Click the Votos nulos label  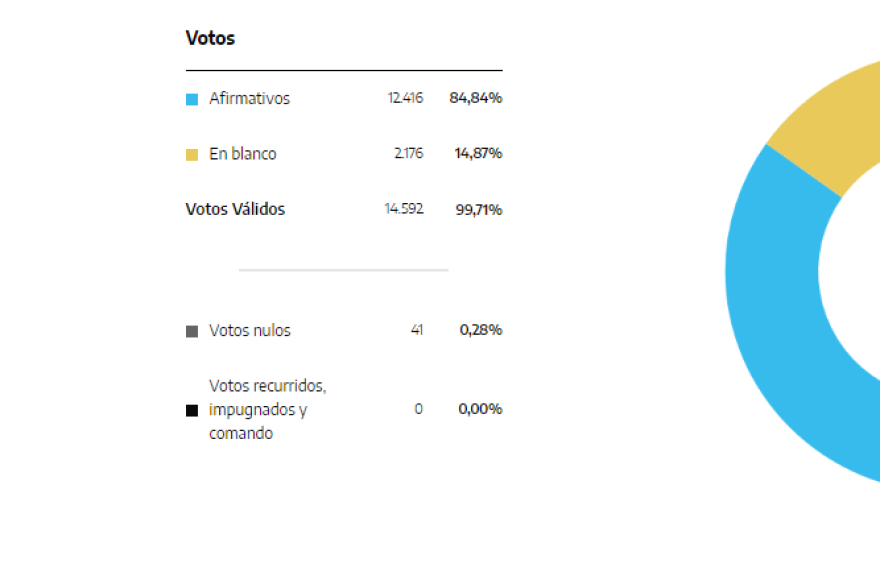[x=250, y=330]
